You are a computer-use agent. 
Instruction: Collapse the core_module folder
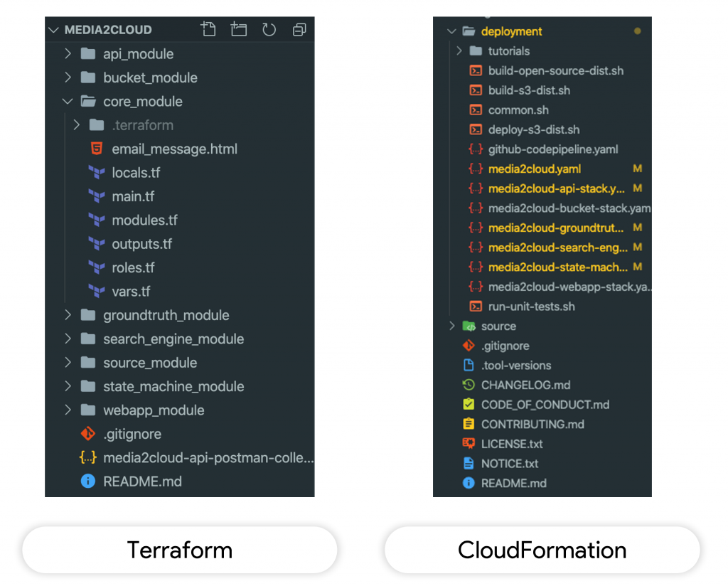(x=68, y=101)
